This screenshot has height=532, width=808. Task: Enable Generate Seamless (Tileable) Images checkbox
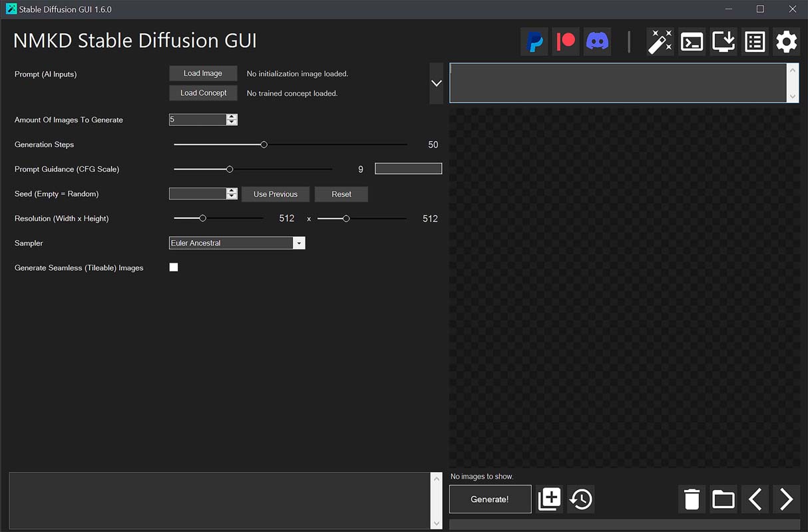pyautogui.click(x=174, y=267)
